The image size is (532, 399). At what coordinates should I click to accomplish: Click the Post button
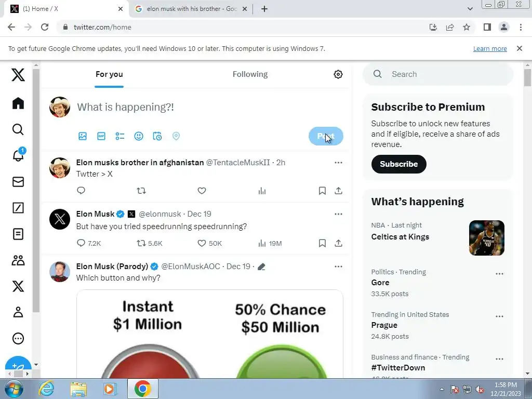click(326, 136)
